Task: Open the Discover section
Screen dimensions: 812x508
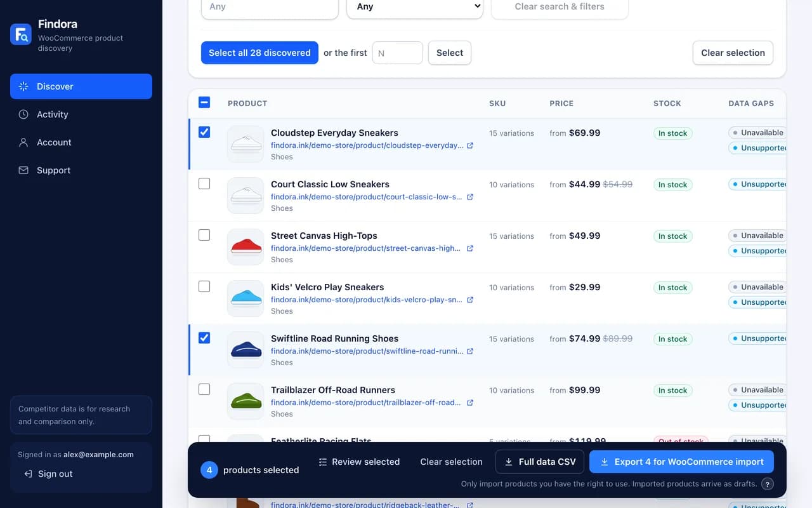Action: (81, 86)
